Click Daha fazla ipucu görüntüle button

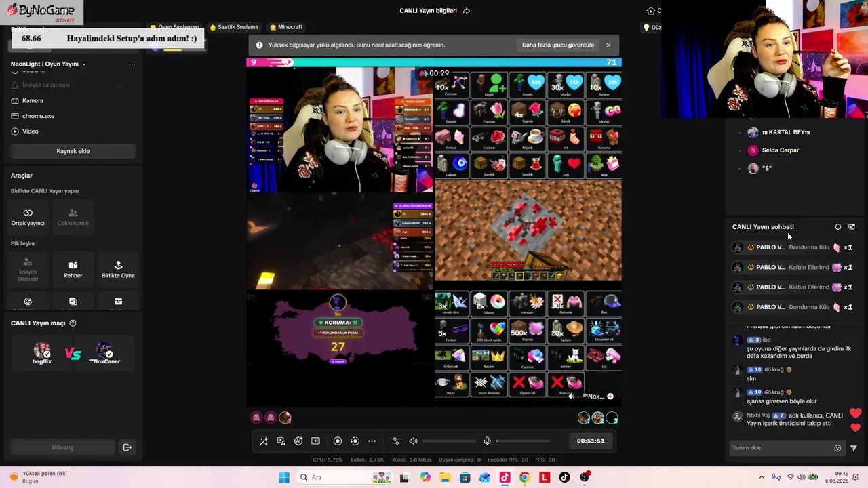point(557,45)
